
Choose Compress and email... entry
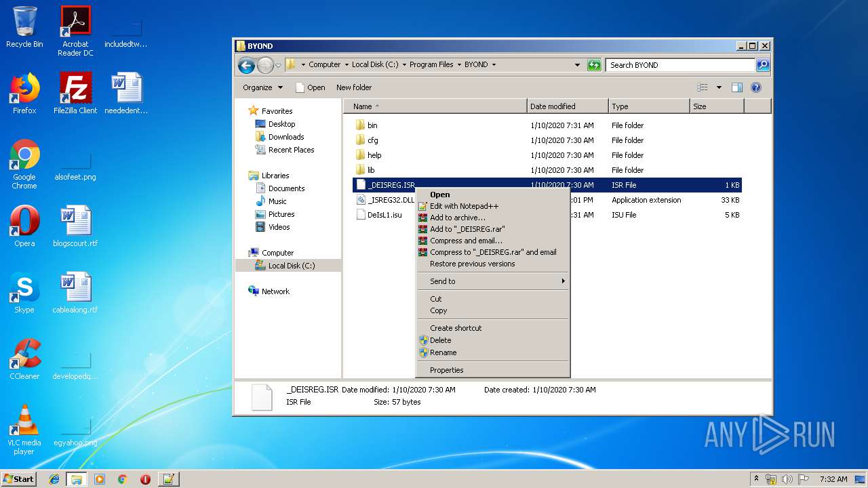point(492,241)
